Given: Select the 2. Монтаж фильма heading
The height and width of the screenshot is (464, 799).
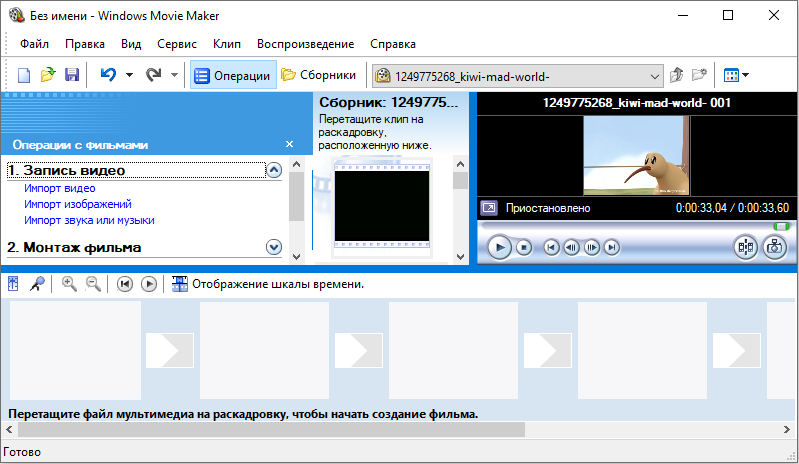Looking at the screenshot, I should (x=74, y=247).
